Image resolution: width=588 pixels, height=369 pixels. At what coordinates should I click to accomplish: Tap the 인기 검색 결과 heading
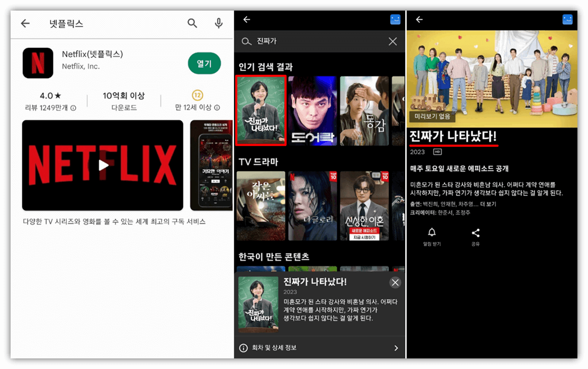pyautogui.click(x=265, y=67)
